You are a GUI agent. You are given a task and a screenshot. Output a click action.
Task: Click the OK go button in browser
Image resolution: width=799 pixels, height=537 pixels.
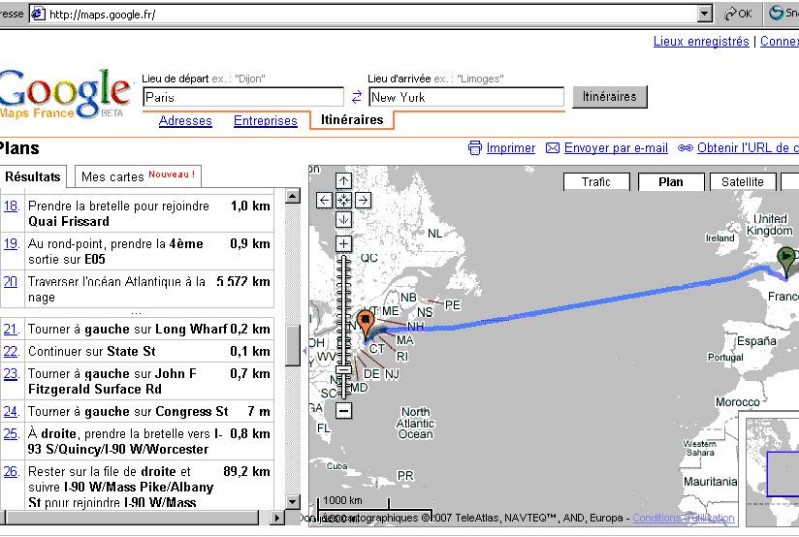pyautogui.click(x=738, y=14)
